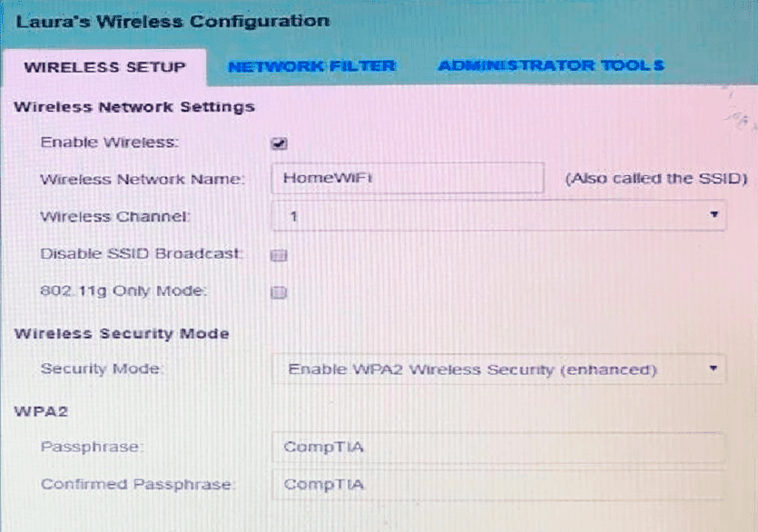Click the Wireless Network Settings heading

coord(134,107)
